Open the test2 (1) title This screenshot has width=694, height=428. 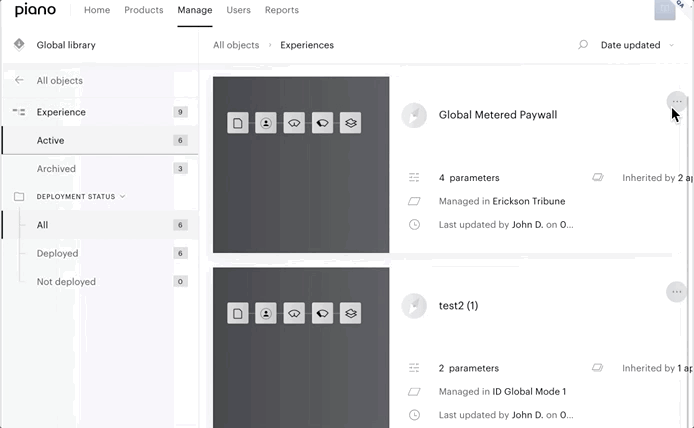click(x=458, y=305)
